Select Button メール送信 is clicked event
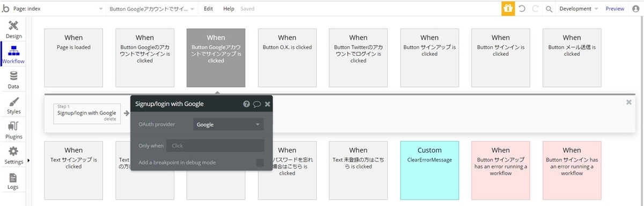Screen dimensions: 644x206 pyautogui.click(x=572, y=57)
